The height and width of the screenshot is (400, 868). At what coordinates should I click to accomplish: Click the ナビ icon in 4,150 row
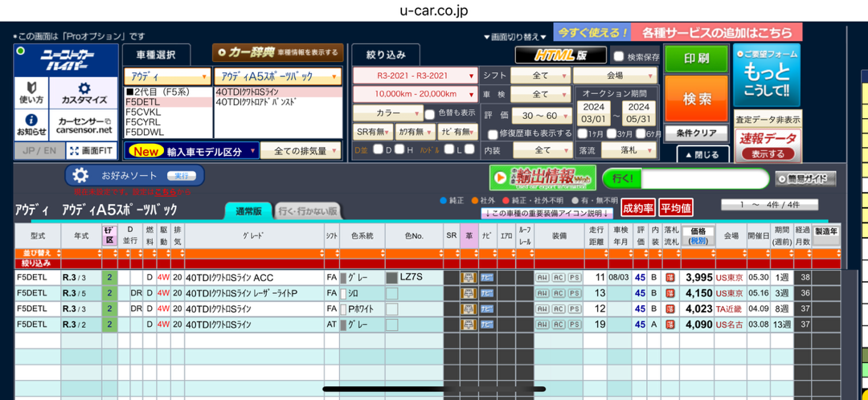tap(488, 293)
